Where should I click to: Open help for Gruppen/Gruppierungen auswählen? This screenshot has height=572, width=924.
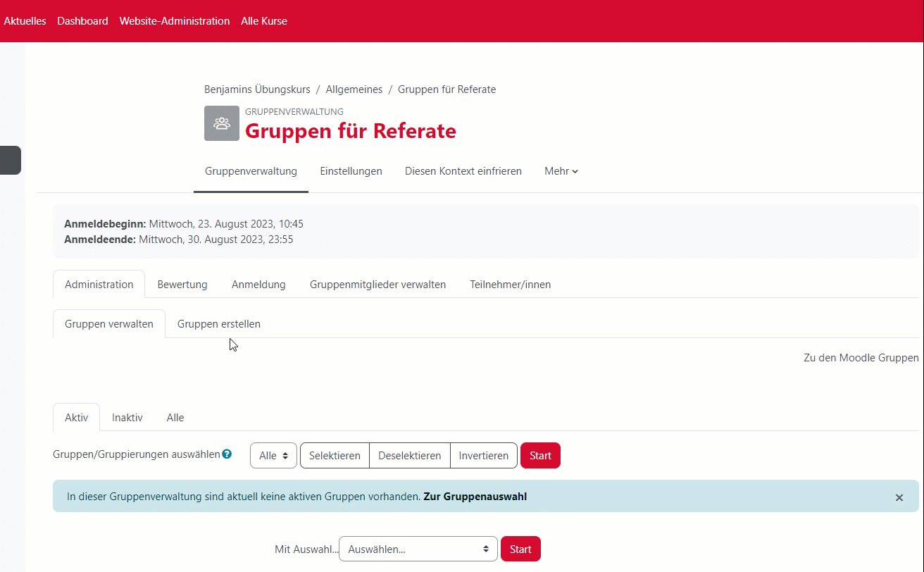227,454
